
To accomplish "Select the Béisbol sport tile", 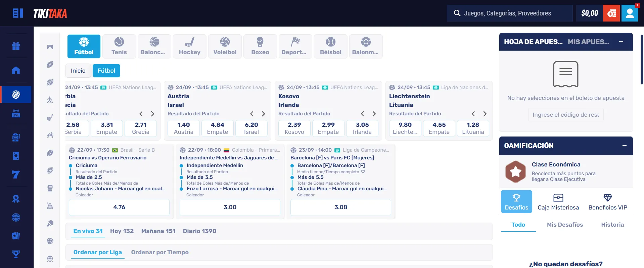I will pyautogui.click(x=331, y=46).
